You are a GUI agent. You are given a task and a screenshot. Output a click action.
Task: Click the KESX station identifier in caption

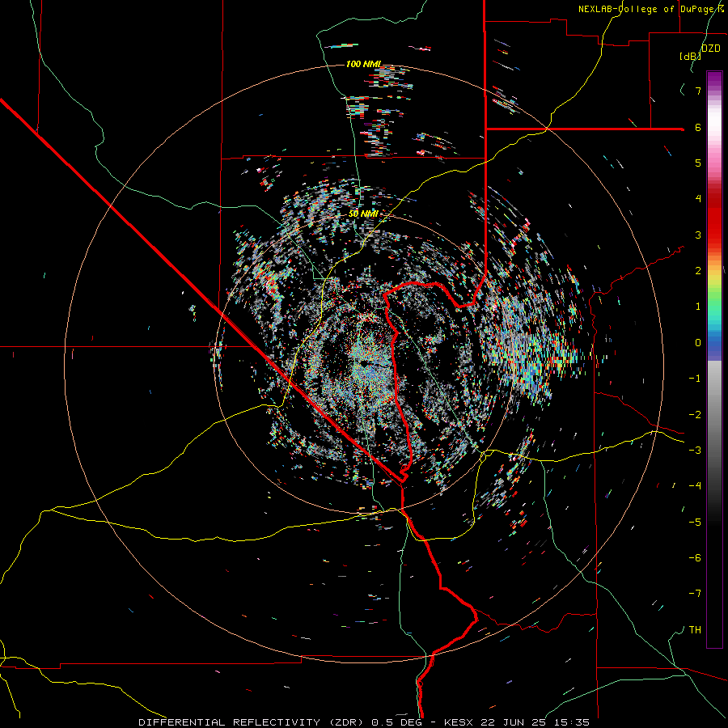(459, 722)
